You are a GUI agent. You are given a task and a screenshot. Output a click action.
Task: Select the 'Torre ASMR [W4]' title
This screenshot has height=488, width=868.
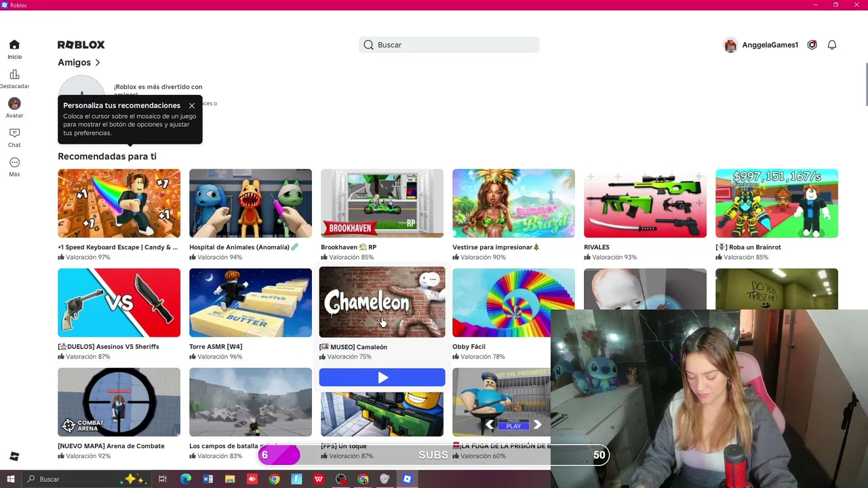click(216, 347)
